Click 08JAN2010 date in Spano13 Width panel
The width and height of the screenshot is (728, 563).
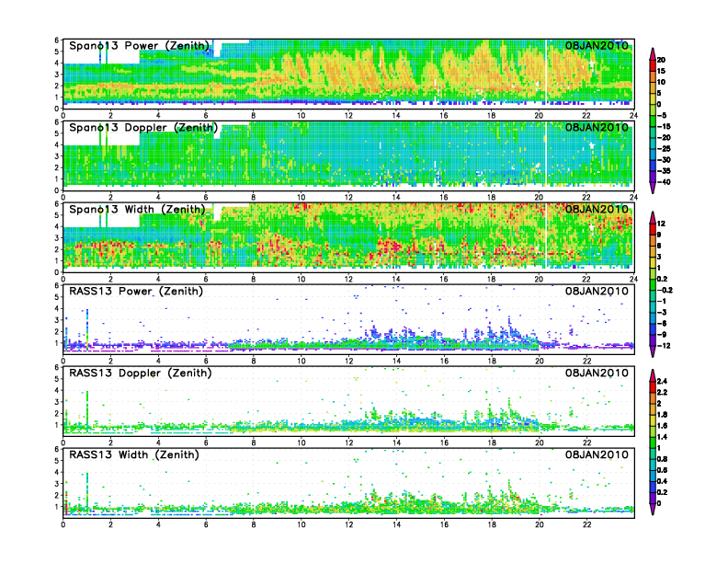597,209
